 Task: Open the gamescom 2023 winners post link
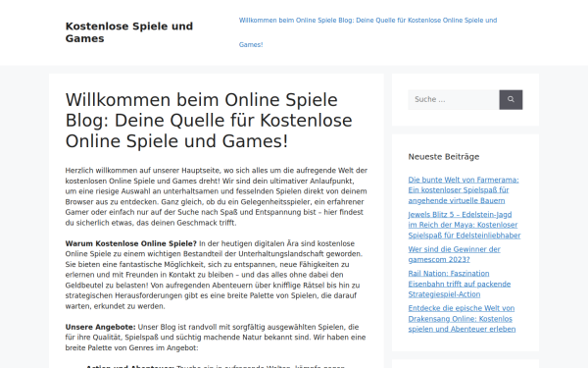[x=454, y=254]
